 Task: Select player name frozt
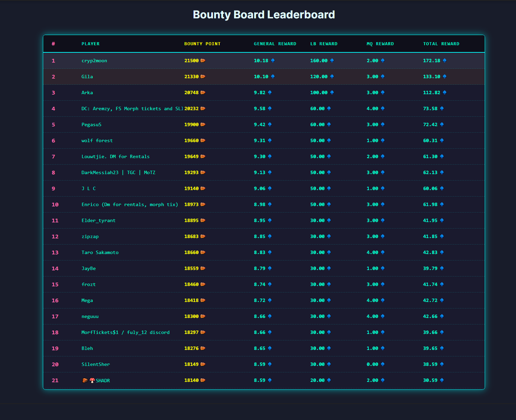point(89,284)
